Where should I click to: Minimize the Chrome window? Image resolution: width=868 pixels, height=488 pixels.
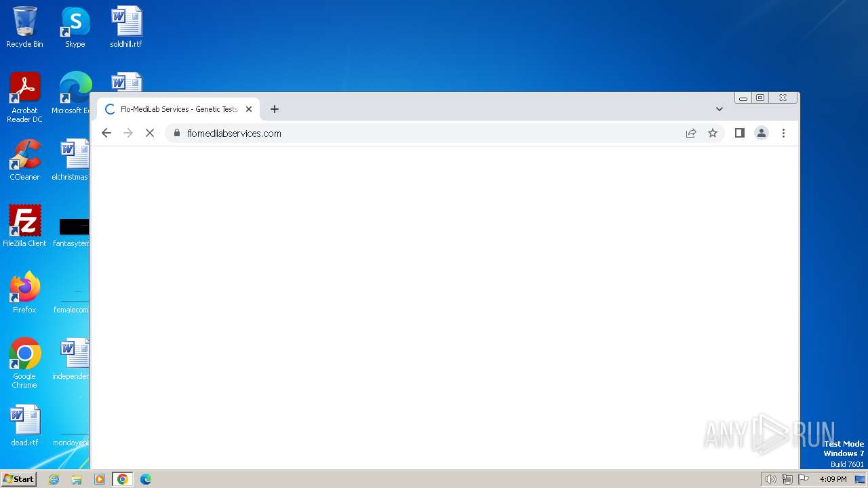pos(743,98)
